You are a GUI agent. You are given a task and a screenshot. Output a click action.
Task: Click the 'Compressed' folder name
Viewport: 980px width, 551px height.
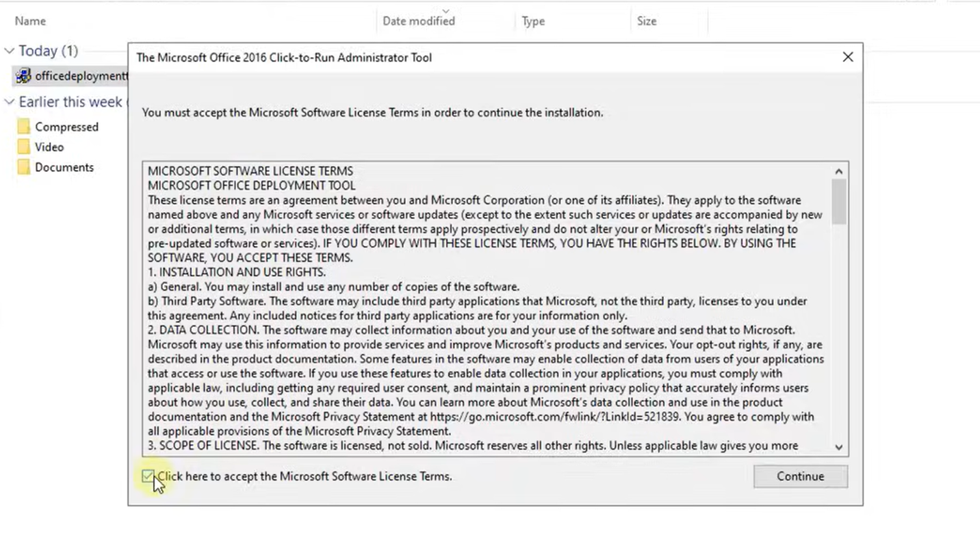tap(67, 127)
